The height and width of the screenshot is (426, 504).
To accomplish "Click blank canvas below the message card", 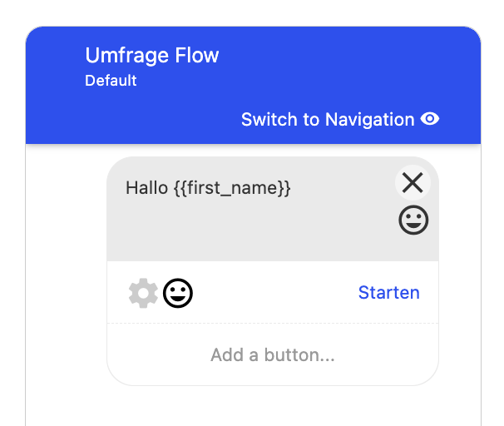I will point(254,407).
